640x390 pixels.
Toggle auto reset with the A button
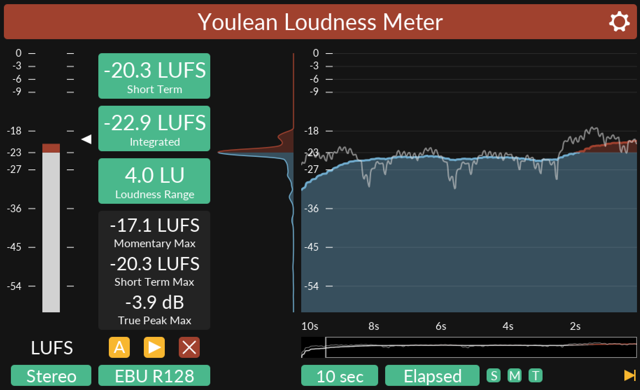click(119, 348)
